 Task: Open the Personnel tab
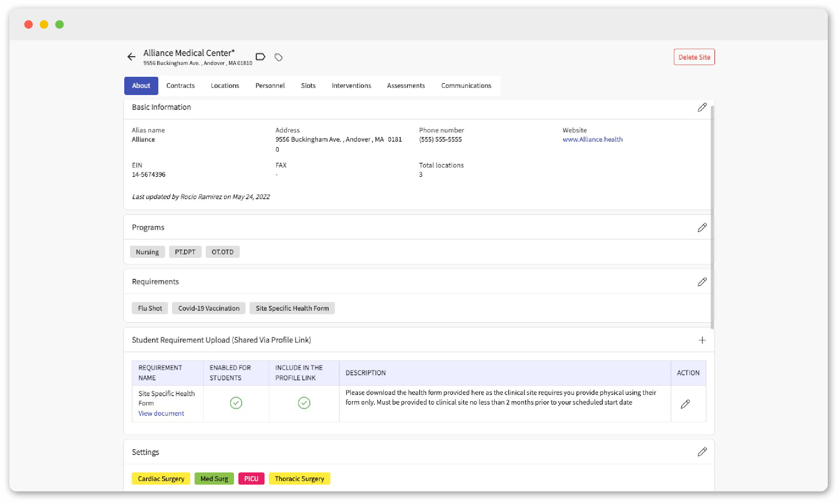[270, 85]
